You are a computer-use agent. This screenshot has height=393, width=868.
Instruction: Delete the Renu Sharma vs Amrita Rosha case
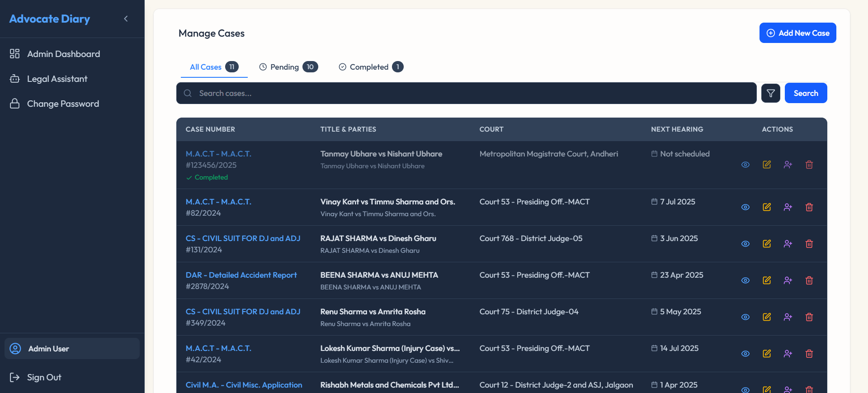tap(809, 317)
